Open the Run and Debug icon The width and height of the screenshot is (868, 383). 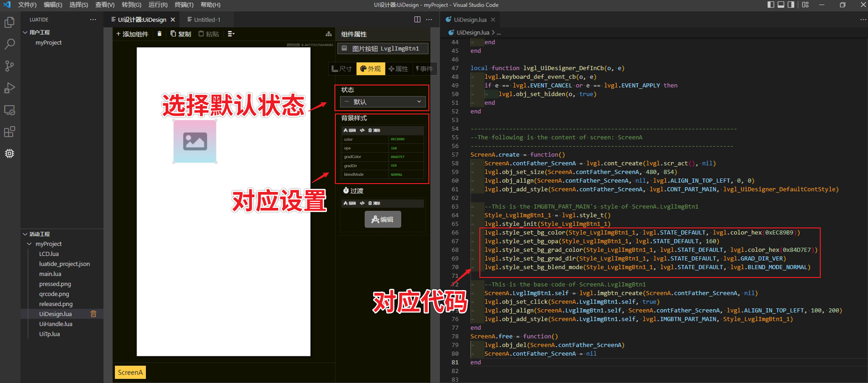(9, 88)
